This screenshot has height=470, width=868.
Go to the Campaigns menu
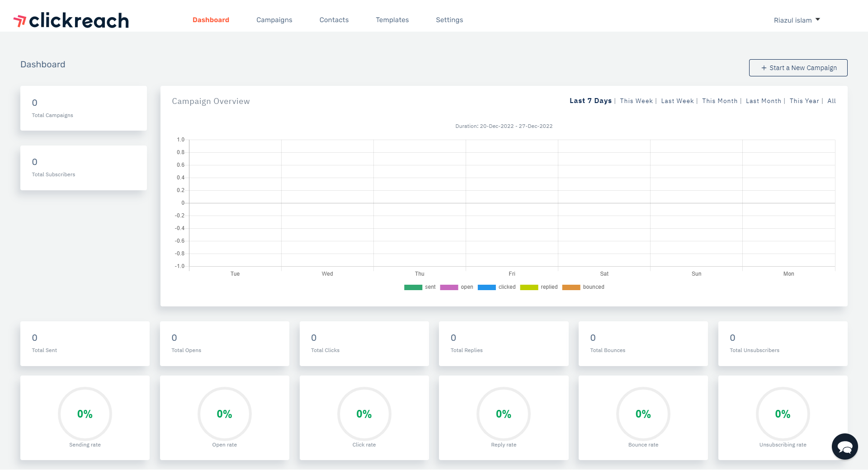coord(274,20)
